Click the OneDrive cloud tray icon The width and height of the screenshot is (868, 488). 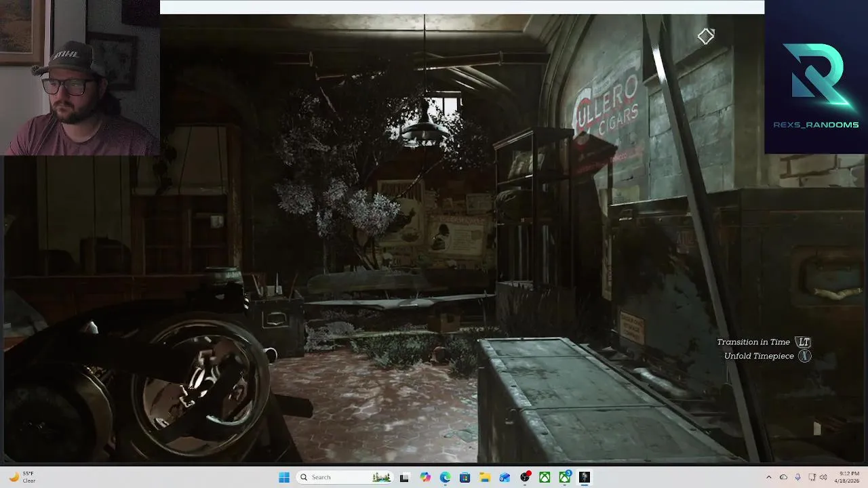(x=783, y=477)
